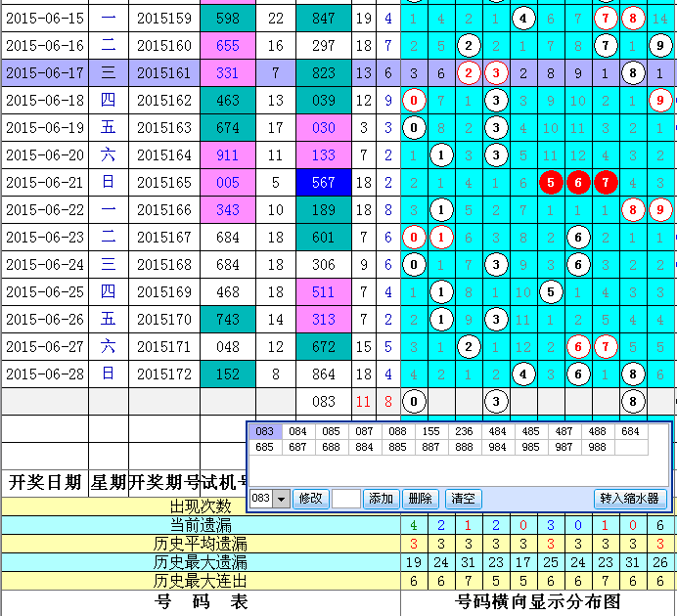The height and width of the screenshot is (616, 677).
Task: Select number 688 in the list panel
Action: click(332, 448)
